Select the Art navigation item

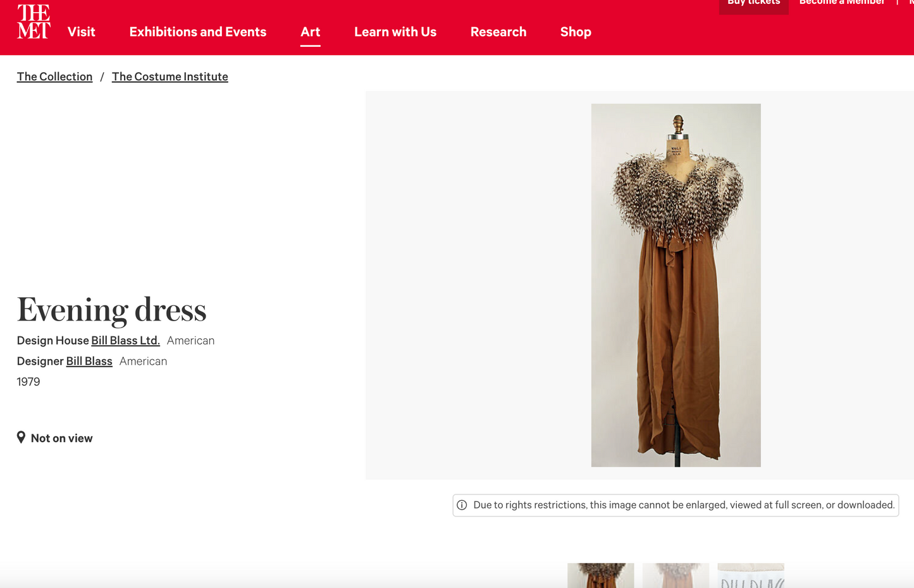point(310,32)
